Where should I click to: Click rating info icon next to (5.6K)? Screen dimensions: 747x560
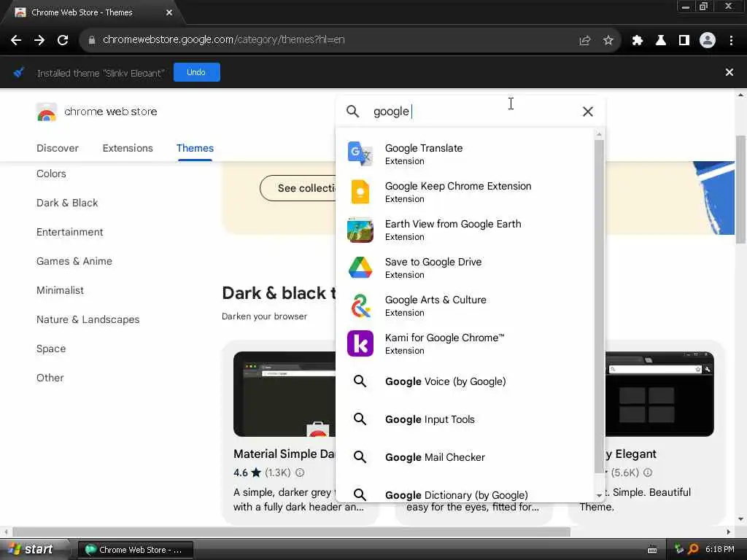tap(648, 472)
